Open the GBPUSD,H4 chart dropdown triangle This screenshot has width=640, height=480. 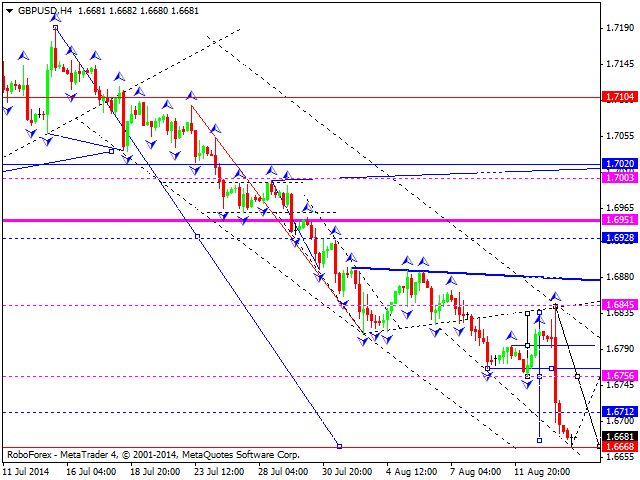pos(10,11)
